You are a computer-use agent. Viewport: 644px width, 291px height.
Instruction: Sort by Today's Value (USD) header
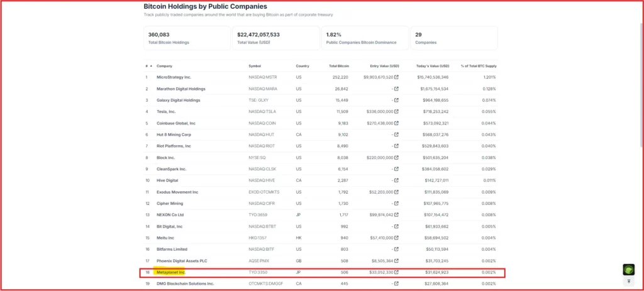click(431, 66)
